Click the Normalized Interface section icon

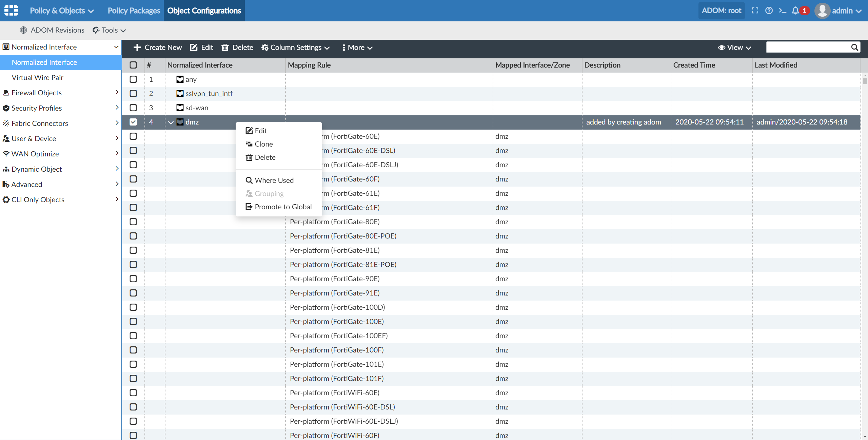click(6, 47)
